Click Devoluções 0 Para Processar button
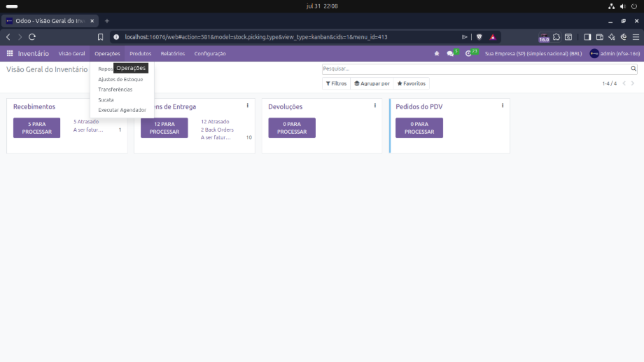Viewport: 644px width, 362px height. click(292, 128)
